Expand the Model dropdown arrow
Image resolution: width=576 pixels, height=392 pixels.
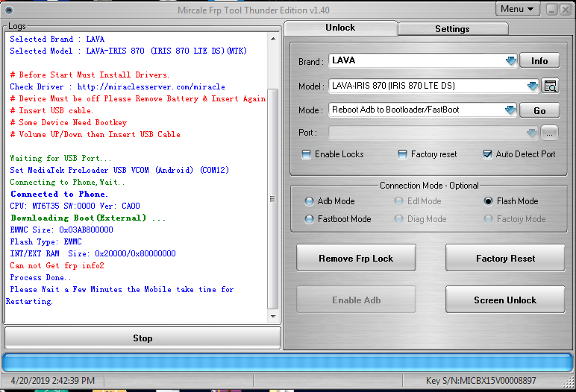click(x=532, y=86)
